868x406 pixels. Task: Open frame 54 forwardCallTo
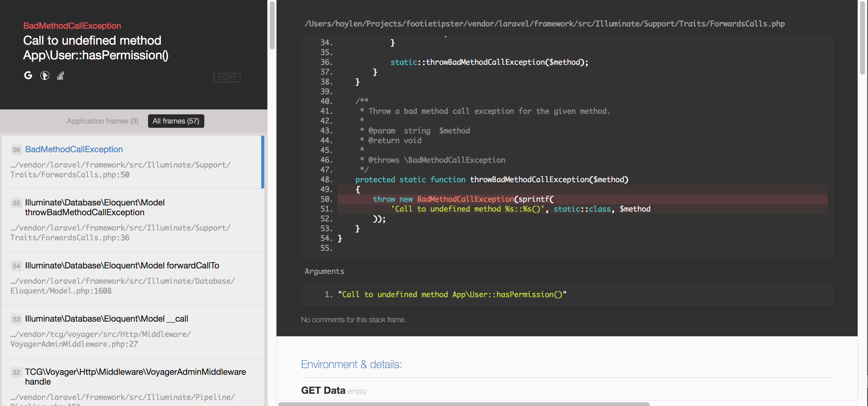tap(122, 265)
